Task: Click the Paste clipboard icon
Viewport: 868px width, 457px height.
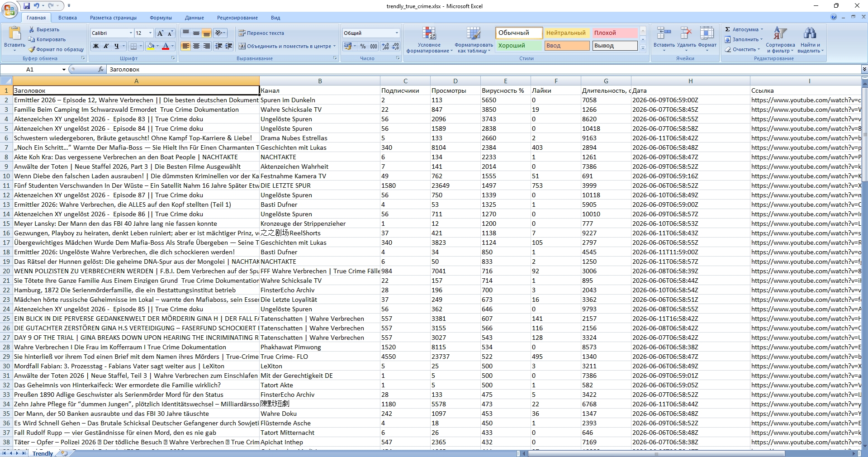Action: click(x=15, y=34)
